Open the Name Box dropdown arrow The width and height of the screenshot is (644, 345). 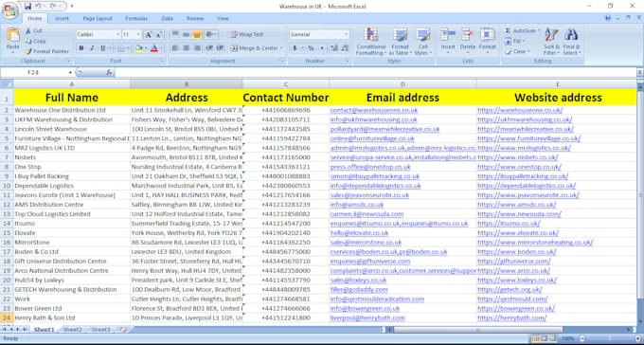70,72
